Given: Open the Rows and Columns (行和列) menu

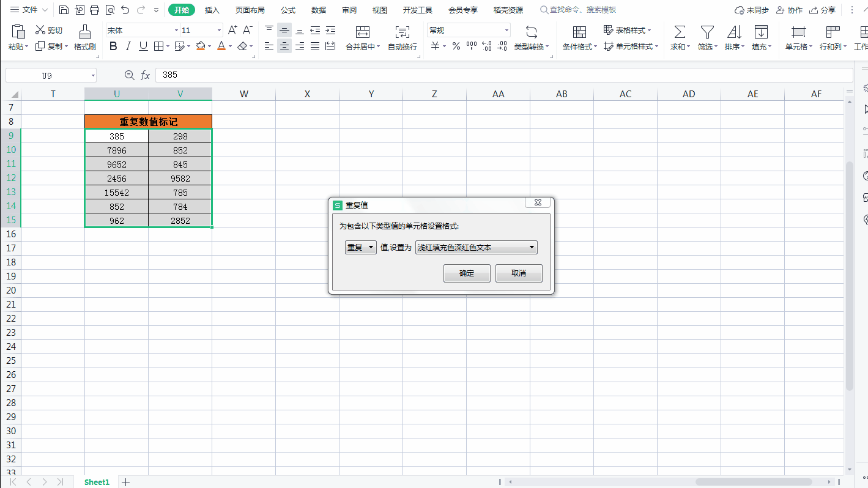Looking at the screenshot, I should point(833,38).
